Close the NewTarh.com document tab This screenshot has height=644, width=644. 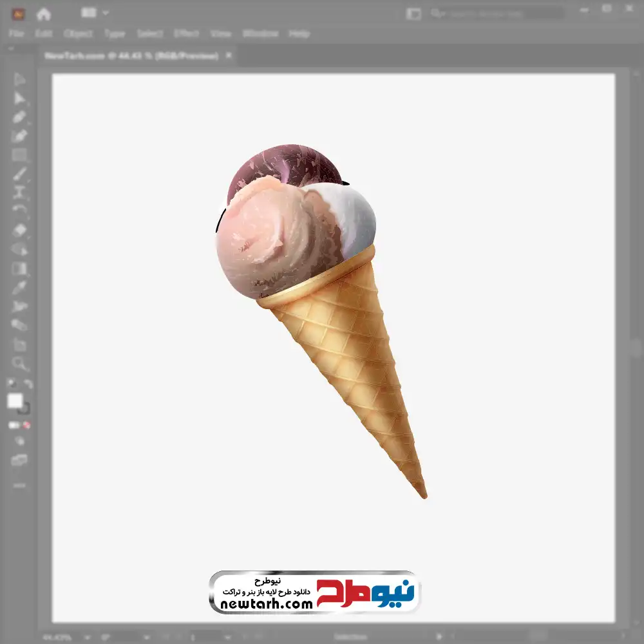(x=228, y=56)
